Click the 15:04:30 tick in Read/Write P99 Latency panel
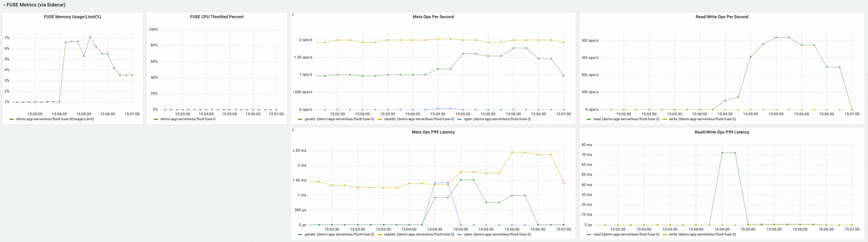The height and width of the screenshot is (242, 868). (x=722, y=229)
